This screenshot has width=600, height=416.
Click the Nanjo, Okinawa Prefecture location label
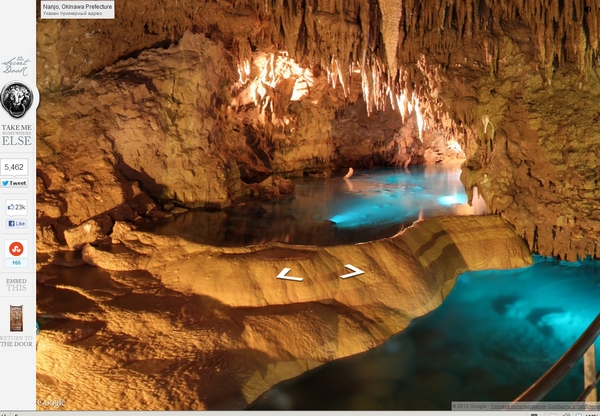(77, 6)
